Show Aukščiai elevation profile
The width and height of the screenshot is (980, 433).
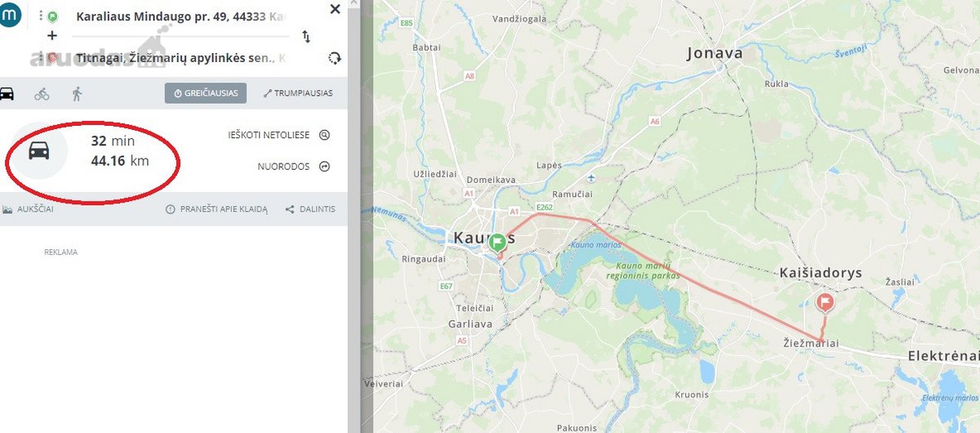28,209
